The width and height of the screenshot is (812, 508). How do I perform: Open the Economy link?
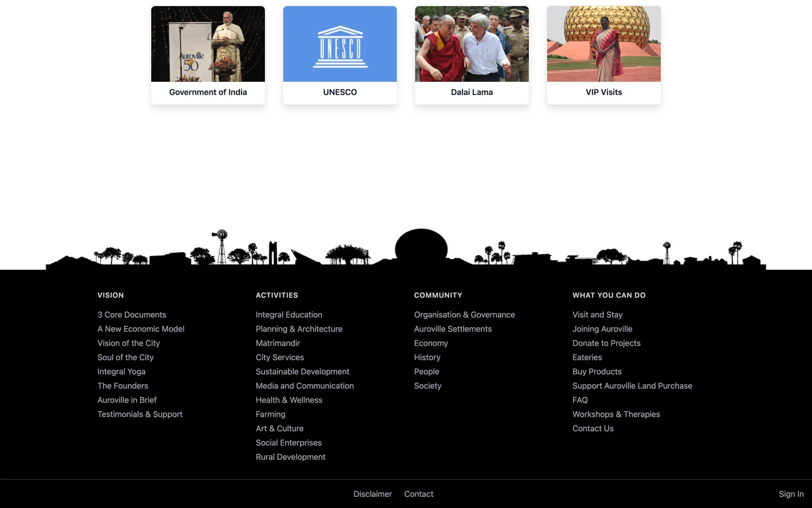tap(431, 343)
